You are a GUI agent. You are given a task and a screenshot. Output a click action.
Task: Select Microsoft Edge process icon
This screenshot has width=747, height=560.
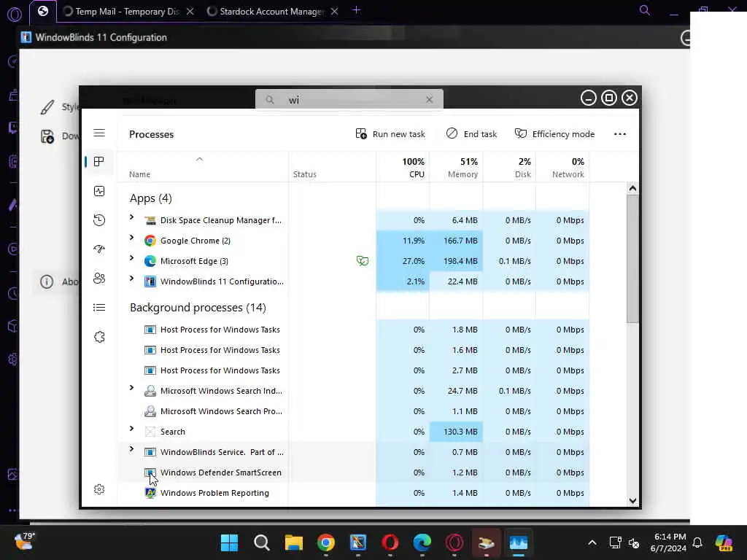(150, 261)
